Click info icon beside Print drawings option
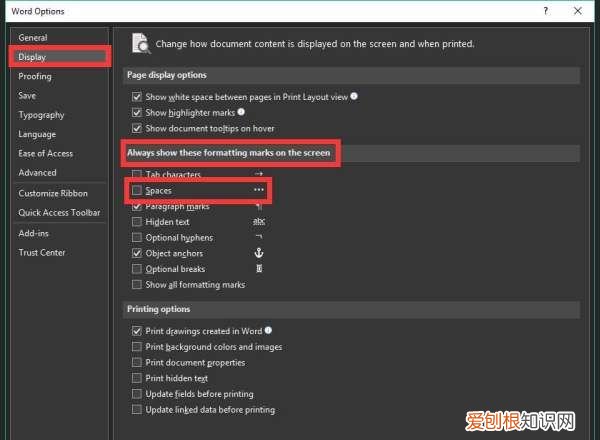The width and height of the screenshot is (600, 440). [x=268, y=330]
